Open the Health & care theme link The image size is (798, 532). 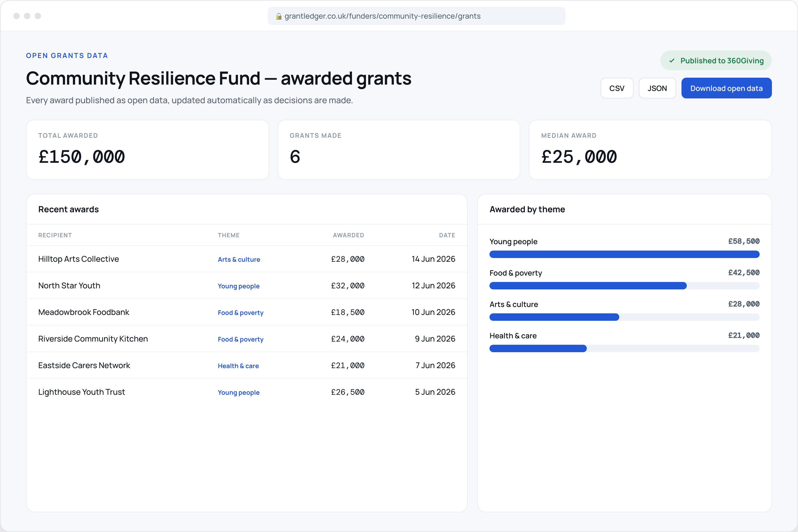(238, 366)
